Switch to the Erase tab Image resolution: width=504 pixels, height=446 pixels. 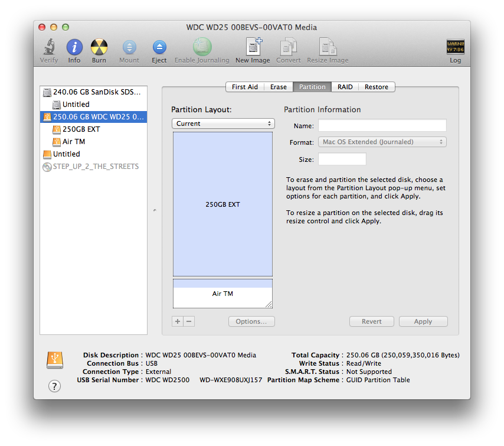coord(279,87)
